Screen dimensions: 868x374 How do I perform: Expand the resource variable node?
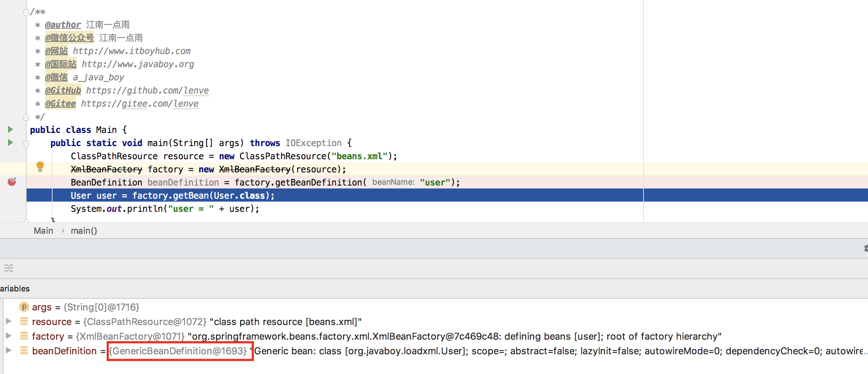(8, 321)
